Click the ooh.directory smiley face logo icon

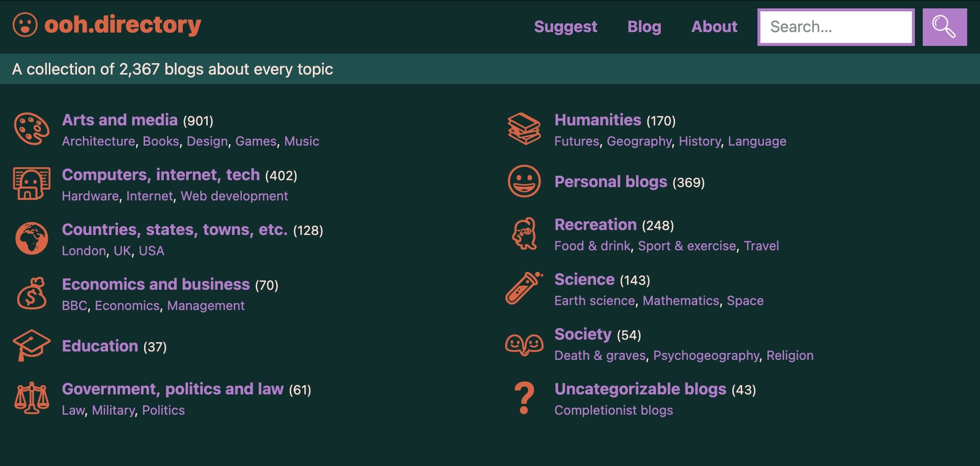click(25, 26)
